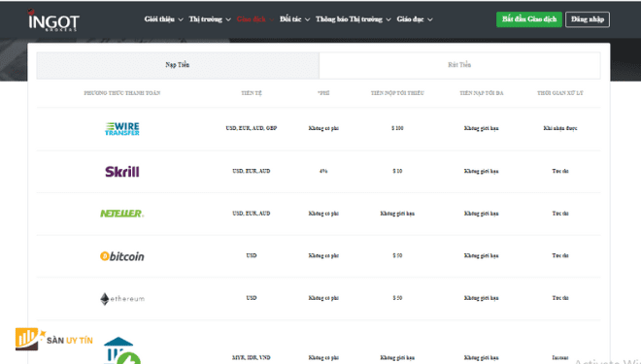Open the Giáo dục menu
Image resolution: width=641 pixels, height=364 pixels.
(415, 19)
